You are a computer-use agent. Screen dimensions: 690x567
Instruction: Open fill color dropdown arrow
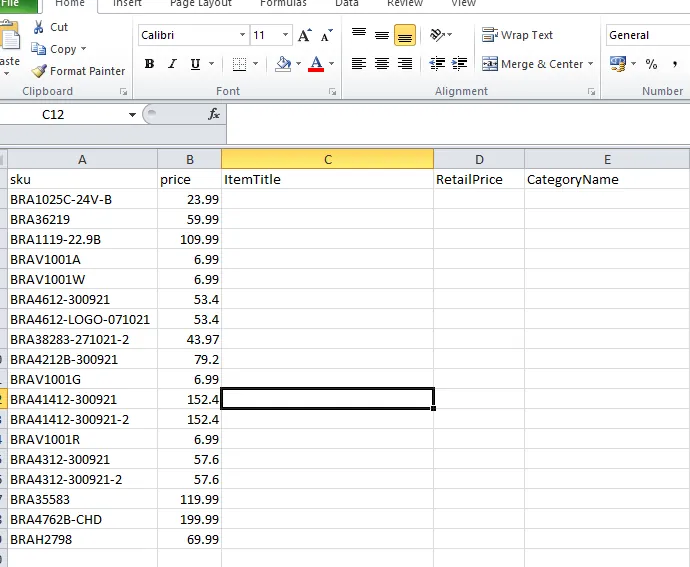pos(298,64)
